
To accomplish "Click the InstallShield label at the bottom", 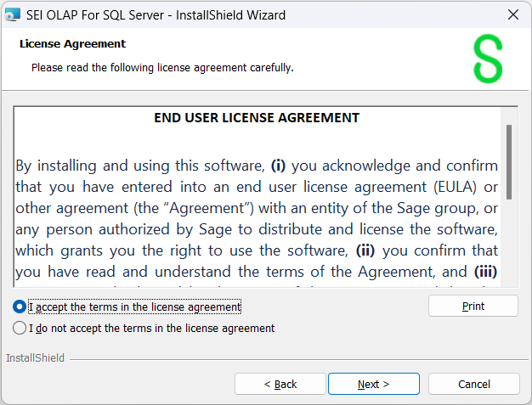I will (x=35, y=358).
